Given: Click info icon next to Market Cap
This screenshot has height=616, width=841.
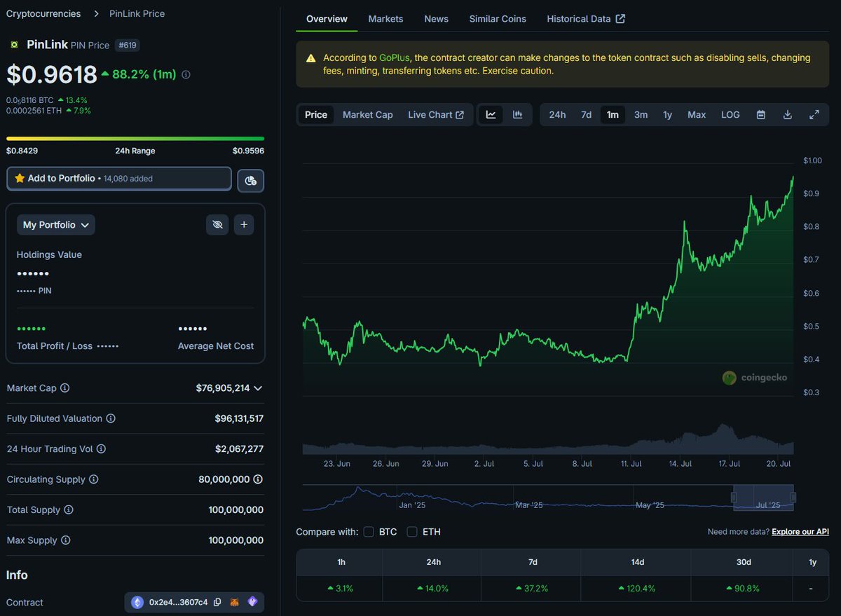Looking at the screenshot, I should tap(65, 388).
